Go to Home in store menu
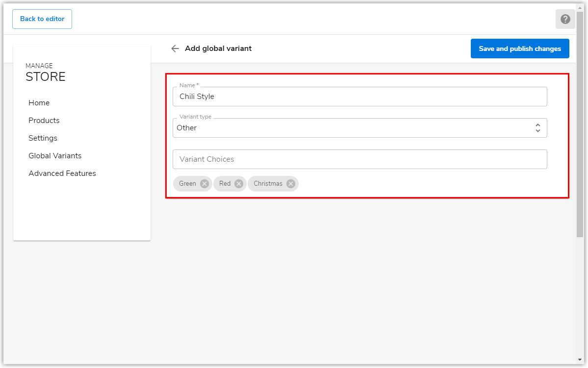The width and height of the screenshot is (588, 368). click(39, 103)
